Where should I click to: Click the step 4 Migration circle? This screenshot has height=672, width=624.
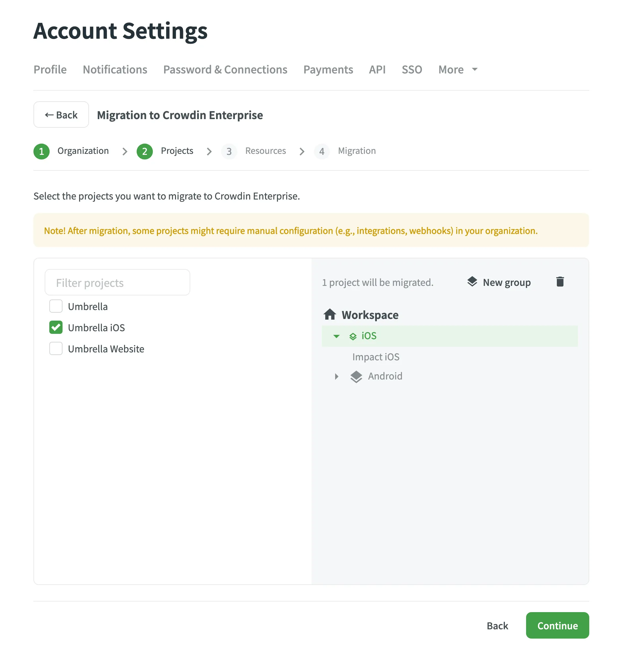click(322, 151)
